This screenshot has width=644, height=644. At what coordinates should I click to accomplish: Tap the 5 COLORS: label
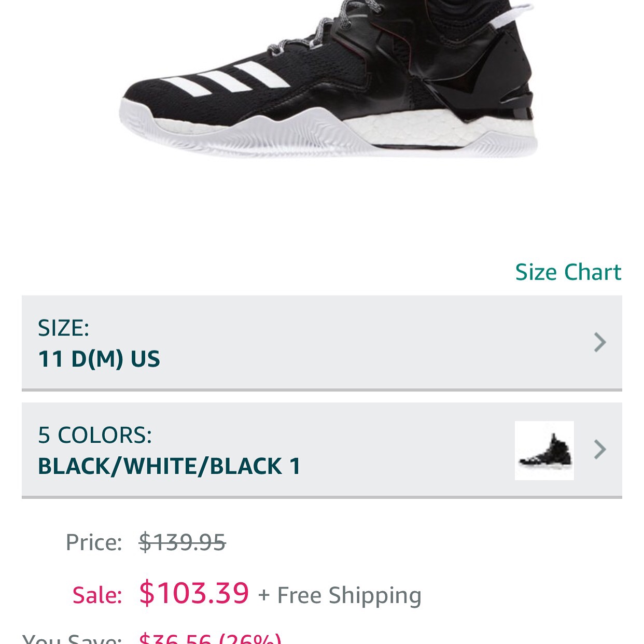tap(95, 435)
